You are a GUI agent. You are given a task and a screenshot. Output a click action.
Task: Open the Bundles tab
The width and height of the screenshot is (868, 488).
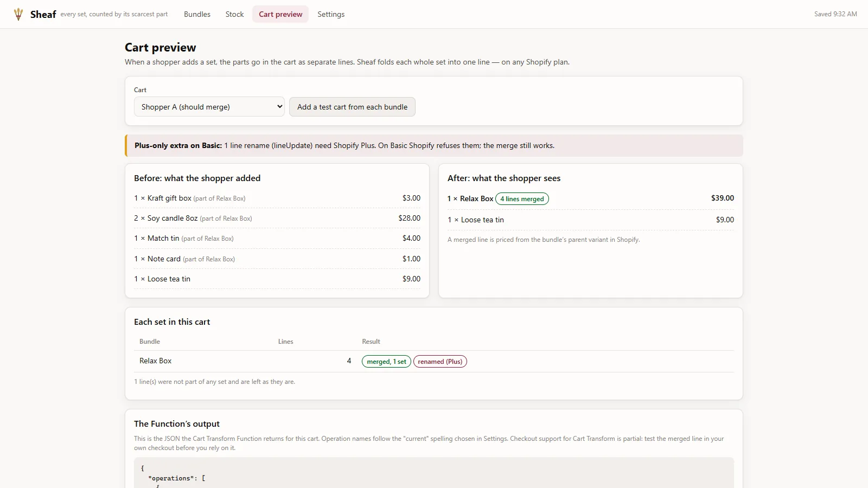pos(197,14)
